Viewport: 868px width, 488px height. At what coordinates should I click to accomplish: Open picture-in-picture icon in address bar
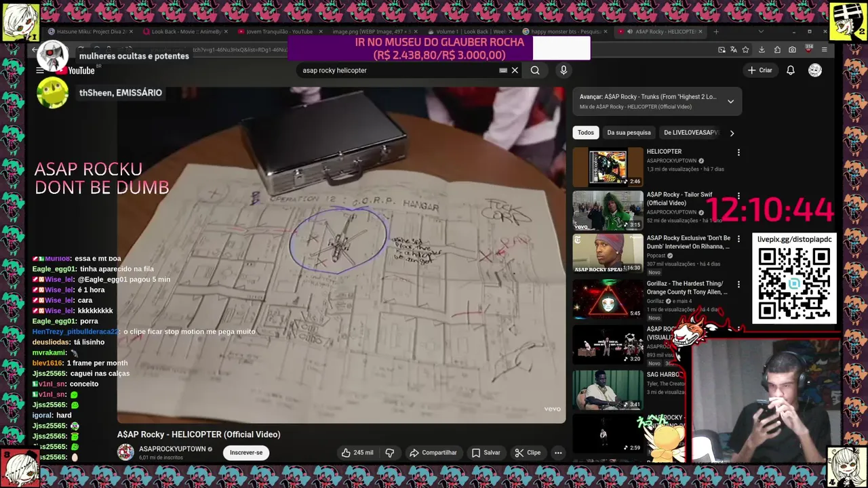point(722,49)
